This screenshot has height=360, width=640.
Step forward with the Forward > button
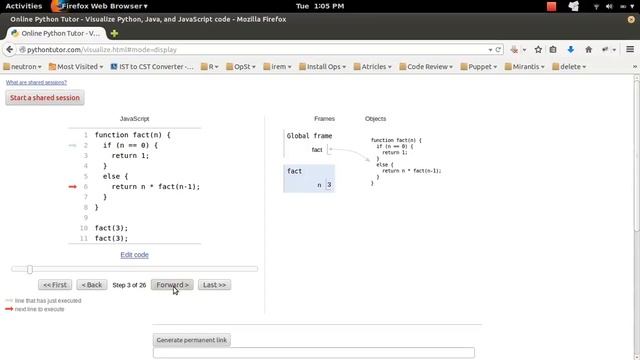[x=172, y=285]
